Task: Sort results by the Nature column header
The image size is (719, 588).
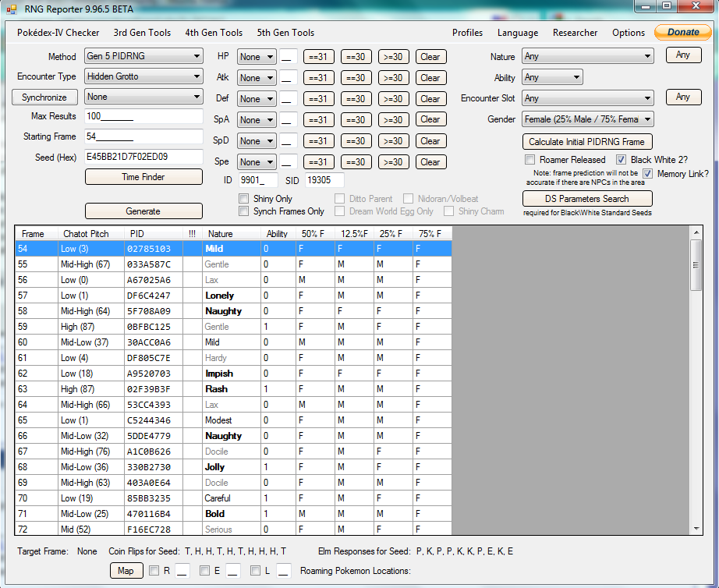Action: [232, 234]
